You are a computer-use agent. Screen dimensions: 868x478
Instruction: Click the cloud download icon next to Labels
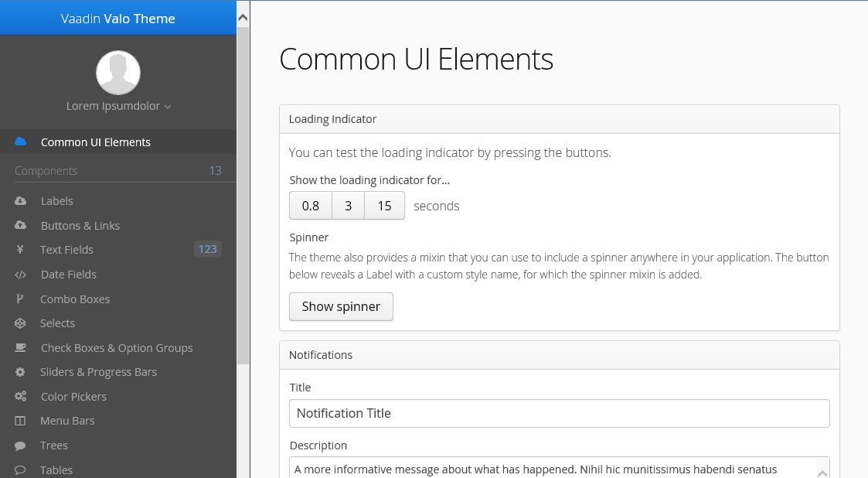(x=21, y=201)
